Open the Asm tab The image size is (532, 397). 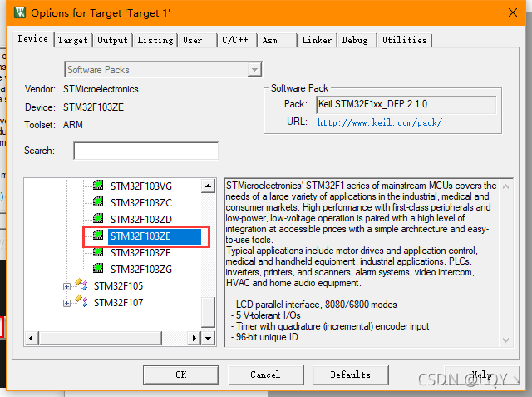pyautogui.click(x=277, y=41)
